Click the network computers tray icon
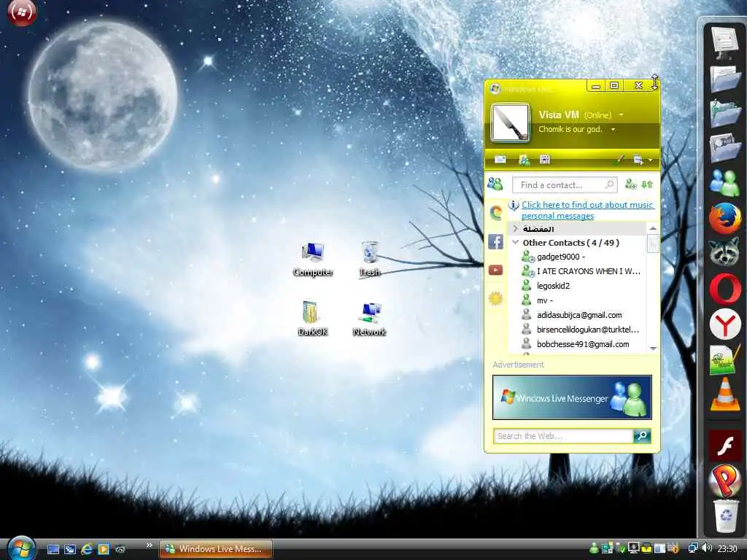 693,548
